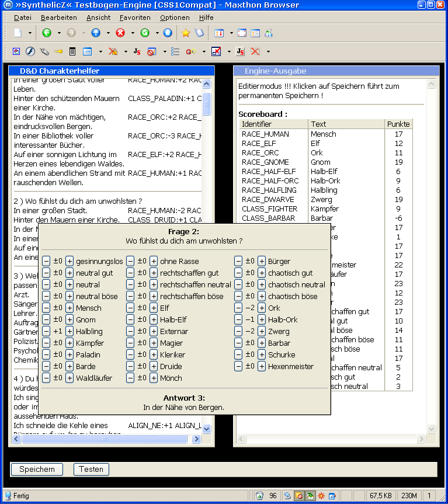Click left panel horizontal scroll-right arrow
The width and height of the screenshot is (448, 504).
point(196,439)
